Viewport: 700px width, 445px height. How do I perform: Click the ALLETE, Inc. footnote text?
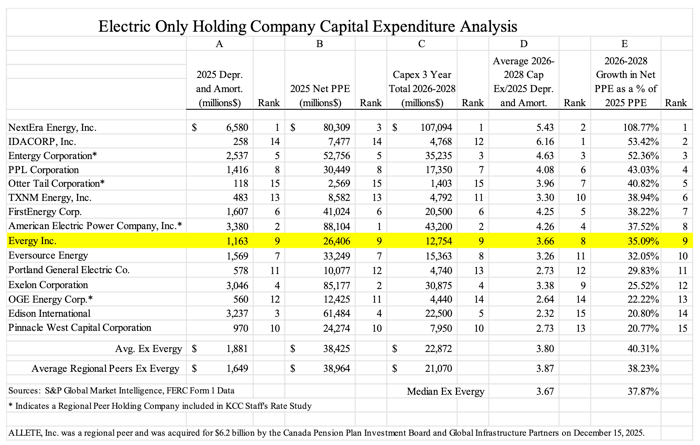point(326,433)
